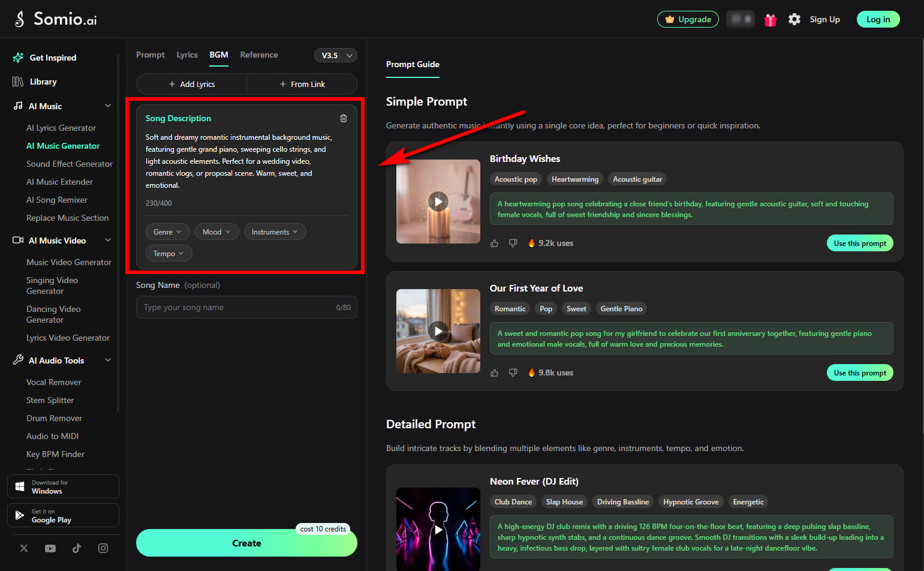Click the Log in button

[x=878, y=19]
